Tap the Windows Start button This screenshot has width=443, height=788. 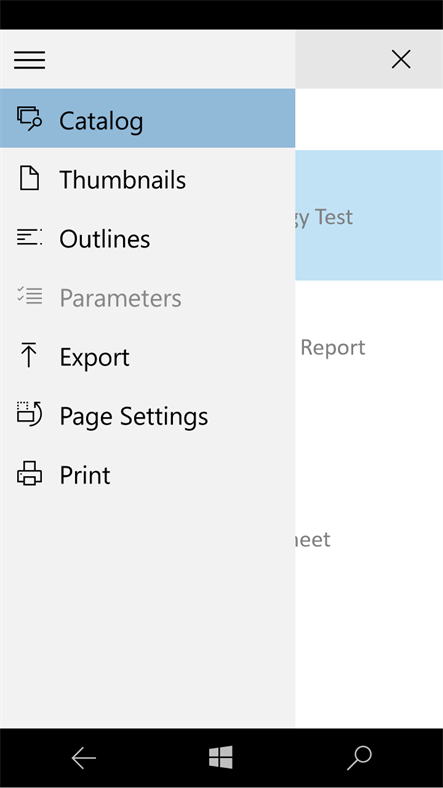[221, 757]
